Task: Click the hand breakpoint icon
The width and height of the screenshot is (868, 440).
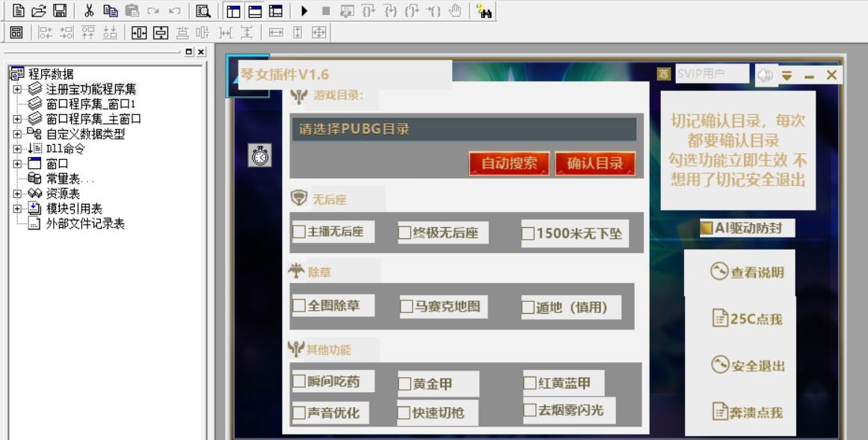Action: (x=455, y=10)
